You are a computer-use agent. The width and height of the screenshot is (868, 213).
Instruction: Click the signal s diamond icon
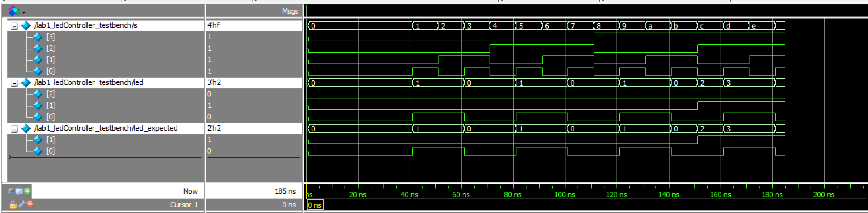click(x=26, y=26)
